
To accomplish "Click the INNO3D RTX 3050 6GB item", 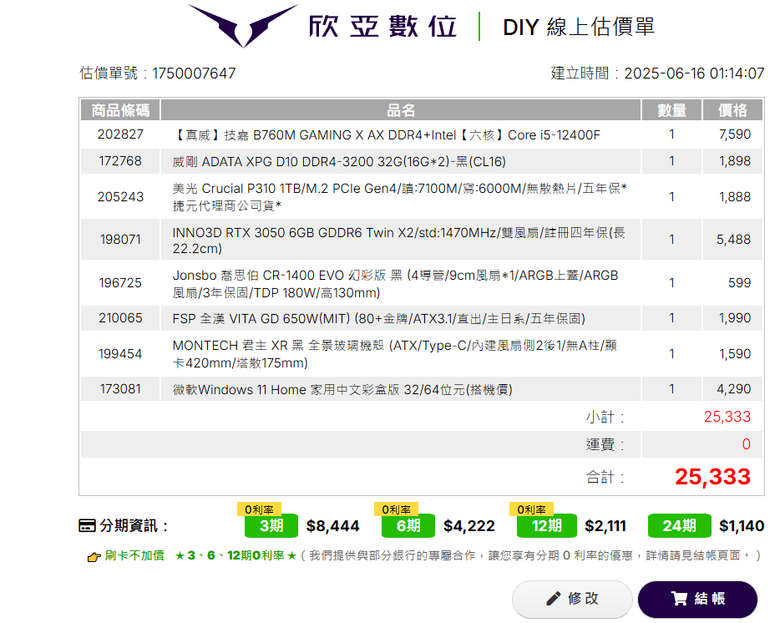I will tap(398, 240).
